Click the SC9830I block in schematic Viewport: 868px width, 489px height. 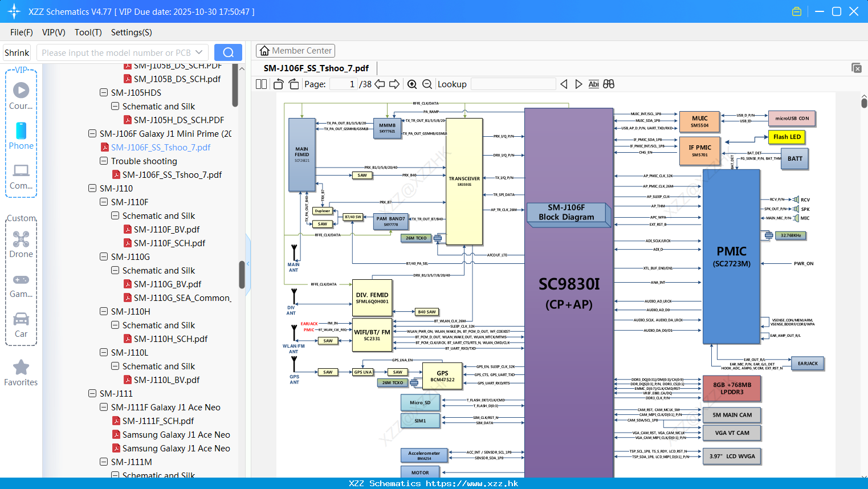(569, 292)
